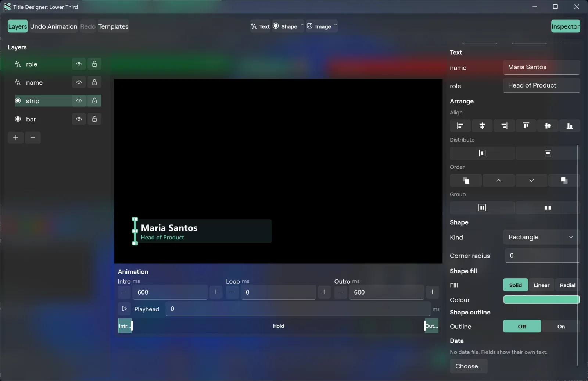Open the Kind Rectangle dropdown
Screen dimensions: 588x381
(541, 237)
